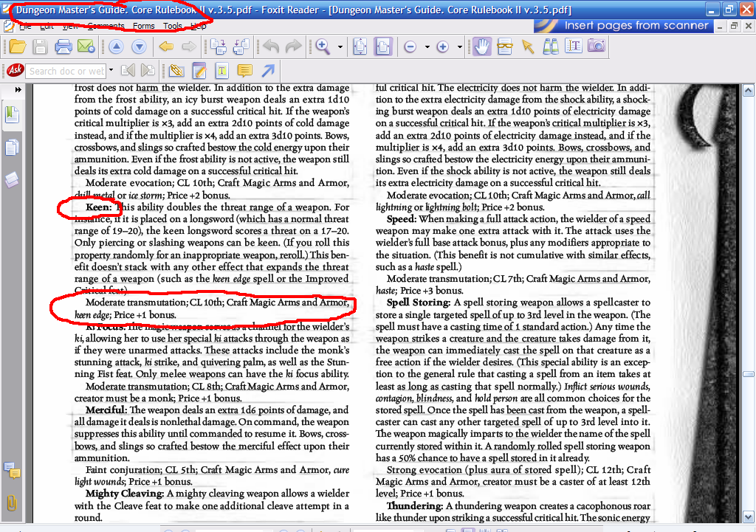Select the Typewriter text tool
This screenshot has height=532, width=756.
tap(222, 71)
